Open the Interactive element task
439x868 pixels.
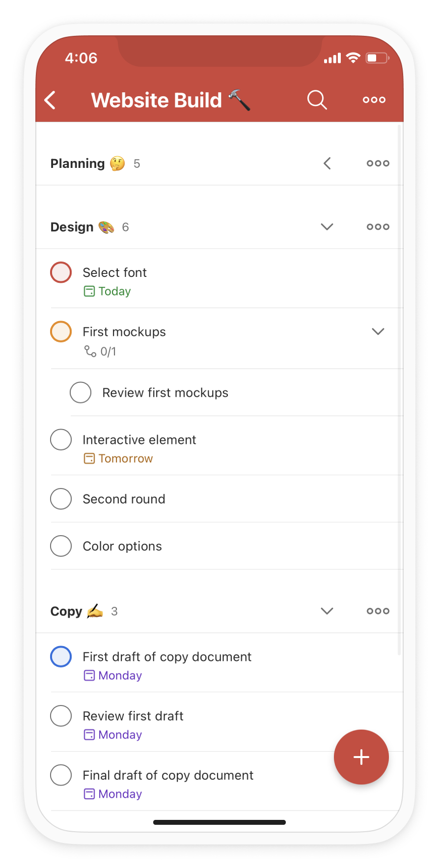click(139, 440)
